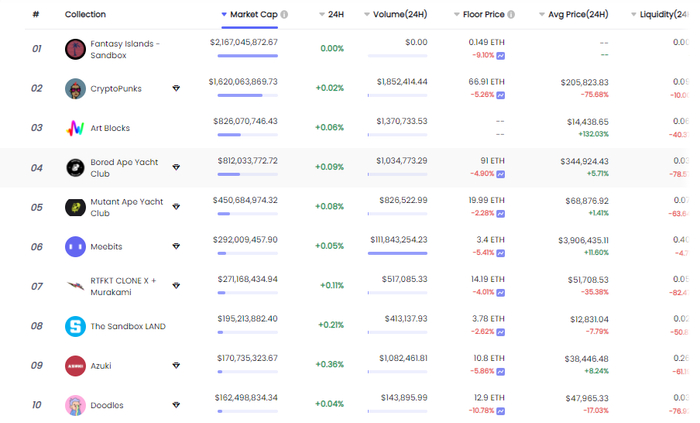Click the market cap bar under $2,167,045,872.67
This screenshot has height=423, width=700.
(248, 56)
